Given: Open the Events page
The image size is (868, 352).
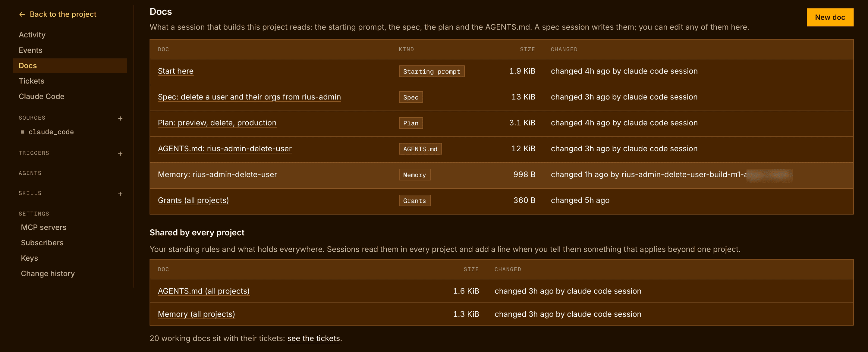Looking at the screenshot, I should (x=31, y=50).
